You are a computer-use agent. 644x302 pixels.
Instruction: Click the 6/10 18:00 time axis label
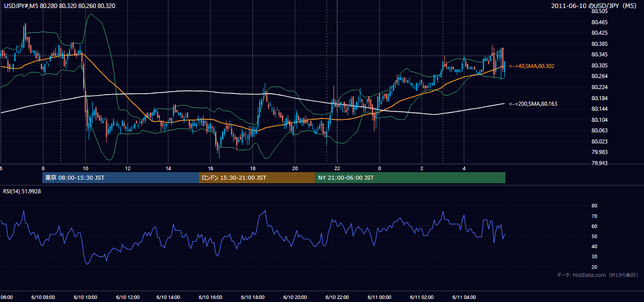pyautogui.click(x=253, y=297)
